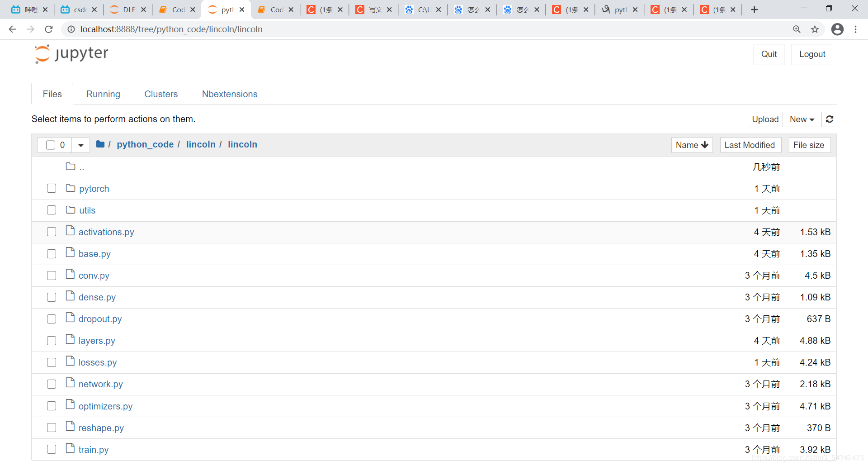Click the Quit button
Screen dimensions: 868x466
769,54
